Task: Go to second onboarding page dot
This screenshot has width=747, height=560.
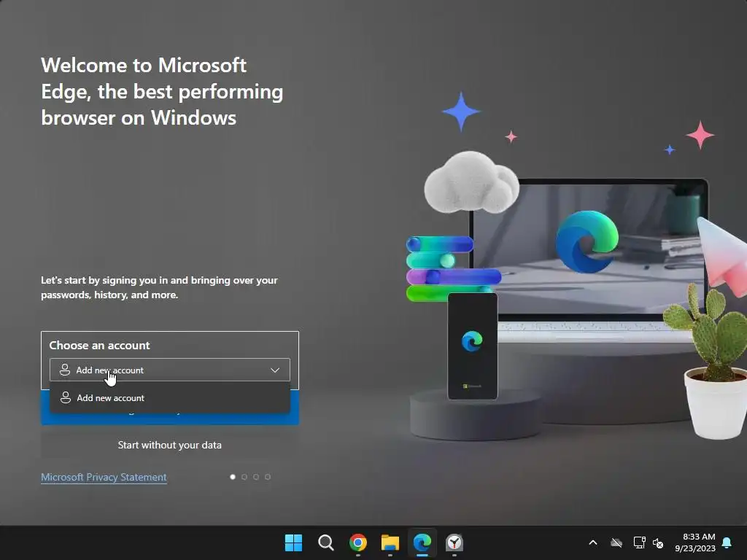Action: pos(244,477)
